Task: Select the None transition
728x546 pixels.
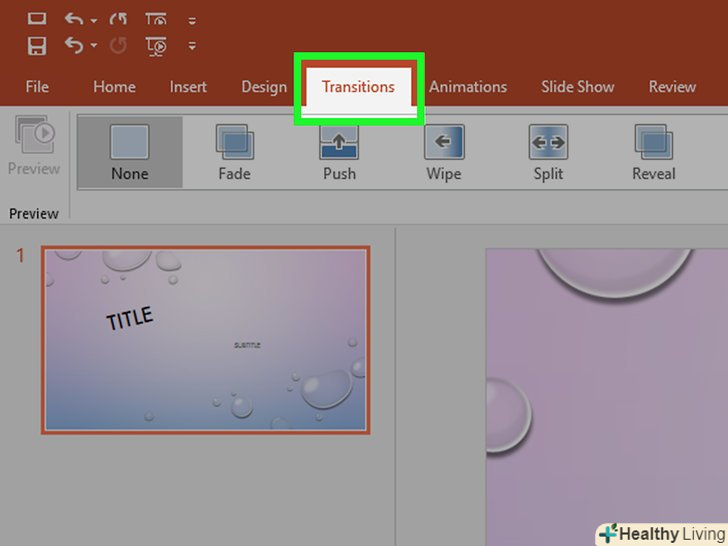Action: (130, 153)
